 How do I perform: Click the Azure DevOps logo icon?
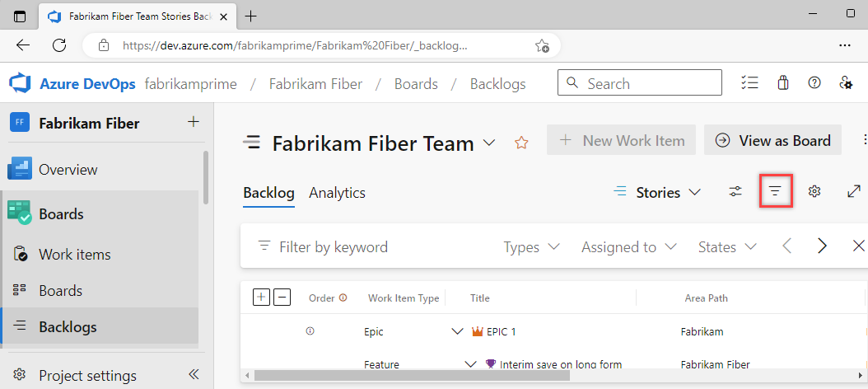point(21,84)
